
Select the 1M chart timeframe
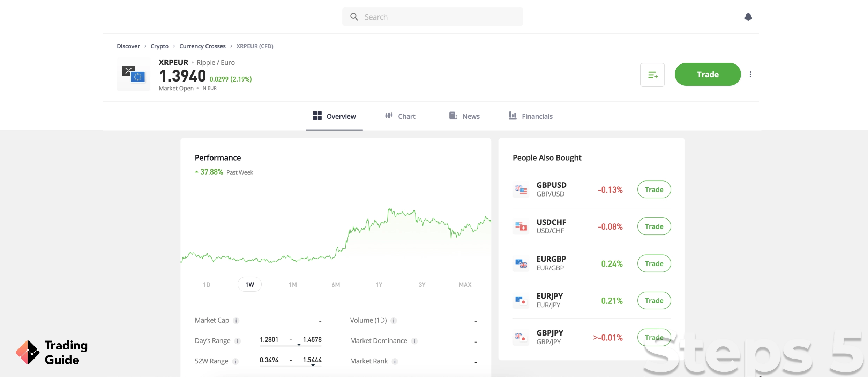[x=293, y=285]
